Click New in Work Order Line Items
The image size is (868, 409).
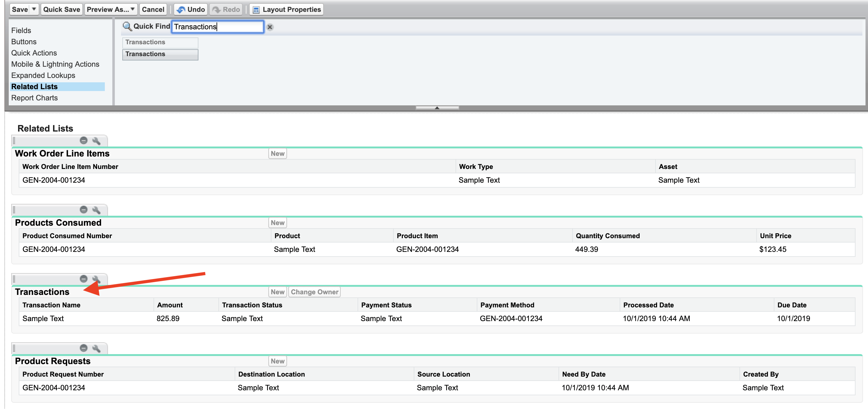pos(278,153)
